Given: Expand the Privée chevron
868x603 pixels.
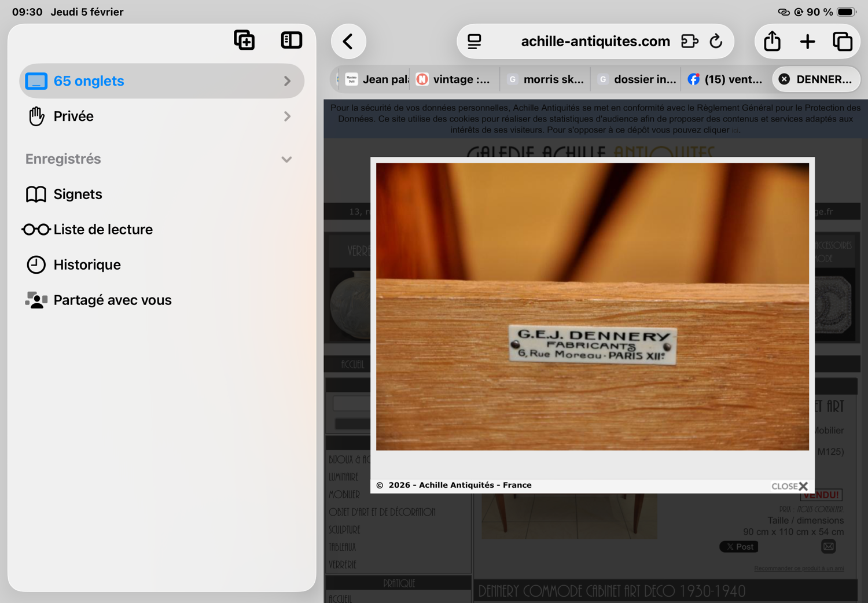Looking at the screenshot, I should [288, 116].
